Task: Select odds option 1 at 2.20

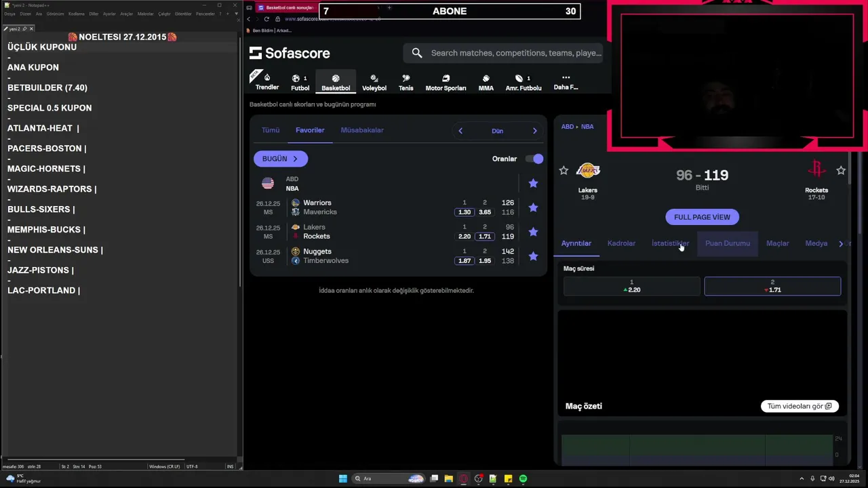Action: (x=631, y=286)
